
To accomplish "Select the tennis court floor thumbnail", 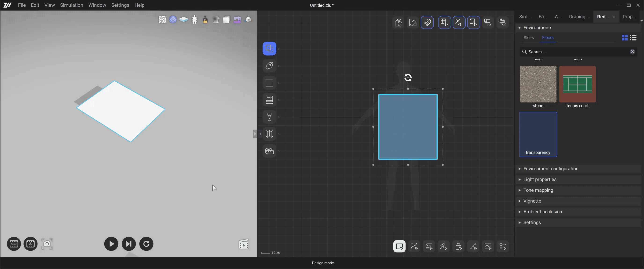I will [x=577, y=84].
